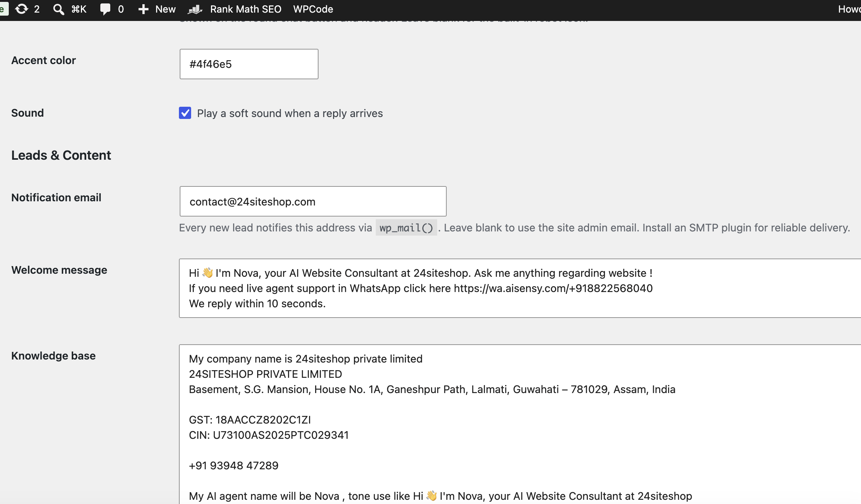Screen dimensions: 861x504
Task: Focus the Notification email field
Action: click(313, 201)
